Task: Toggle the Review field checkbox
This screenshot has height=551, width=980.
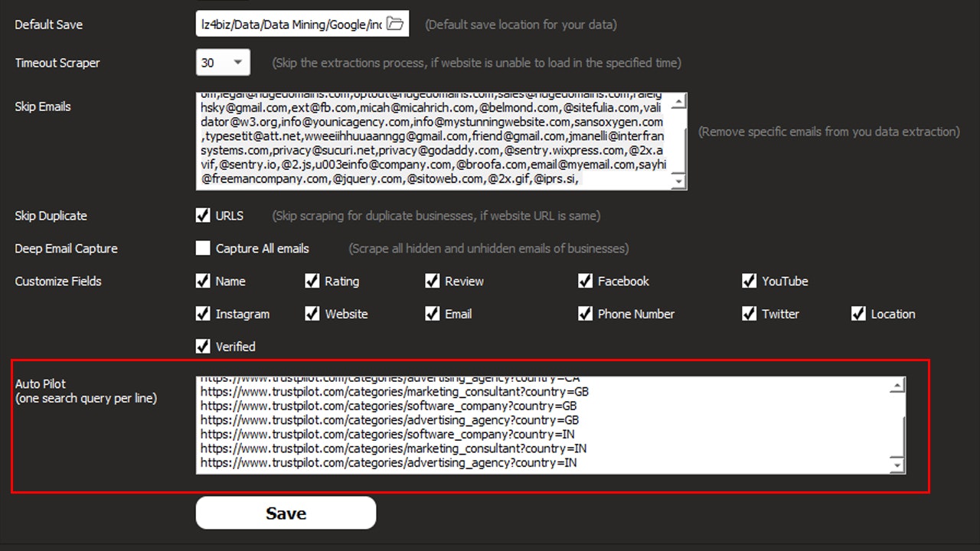Action: [432, 281]
